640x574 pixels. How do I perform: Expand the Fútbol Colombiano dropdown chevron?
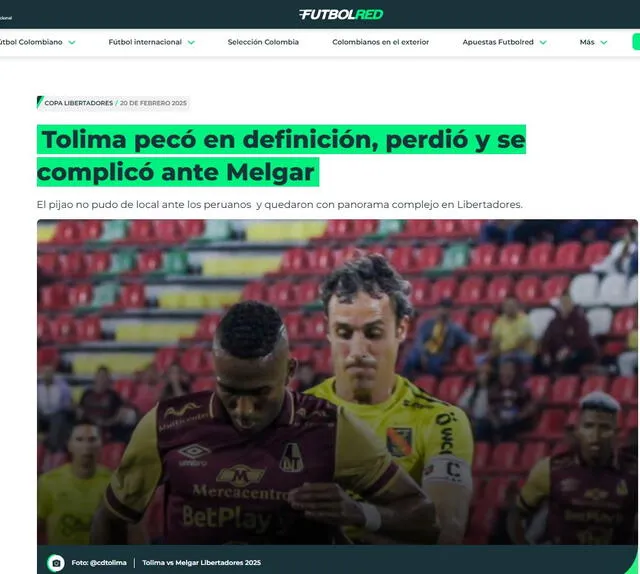click(72, 42)
